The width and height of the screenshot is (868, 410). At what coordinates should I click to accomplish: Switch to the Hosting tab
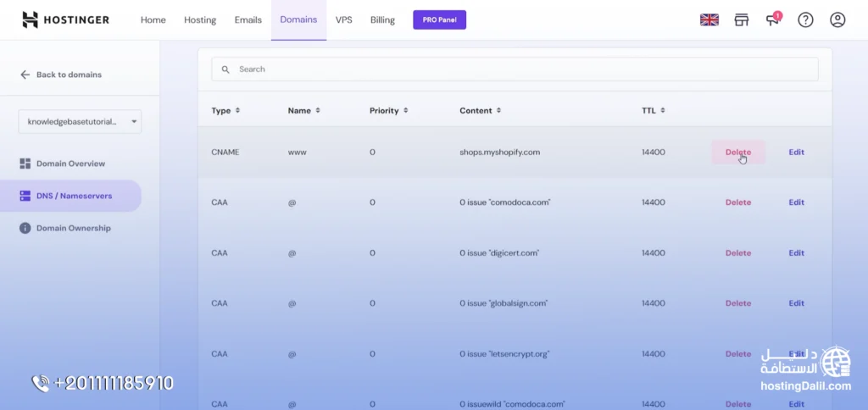[200, 19]
